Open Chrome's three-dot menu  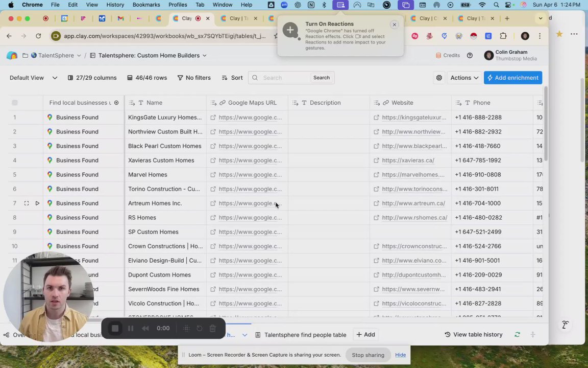[540, 36]
